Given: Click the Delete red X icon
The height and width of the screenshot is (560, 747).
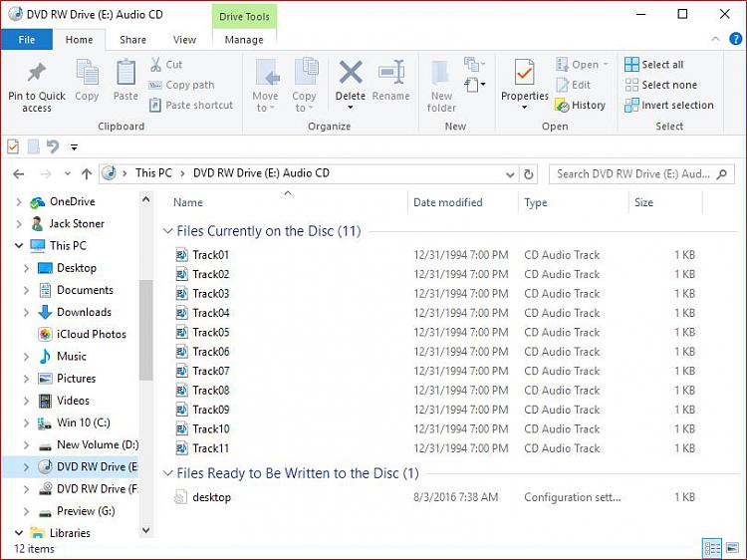Looking at the screenshot, I should coord(351,73).
